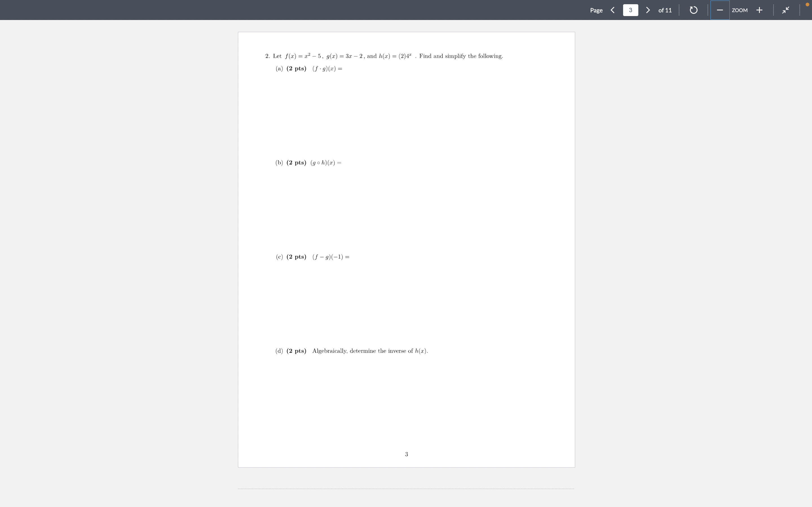The image size is (812, 507).
Task: Click the page number input showing 3
Action: 630,10
